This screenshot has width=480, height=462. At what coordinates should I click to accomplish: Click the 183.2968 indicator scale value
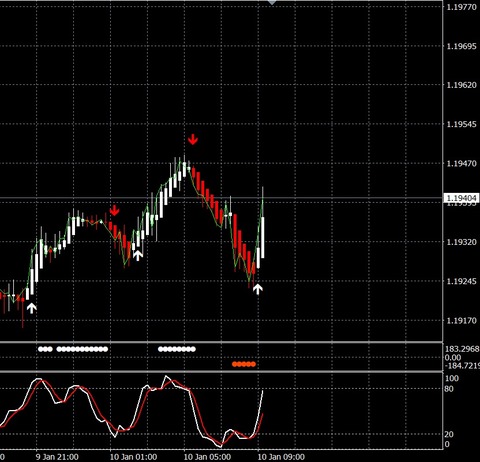[x=462, y=349]
